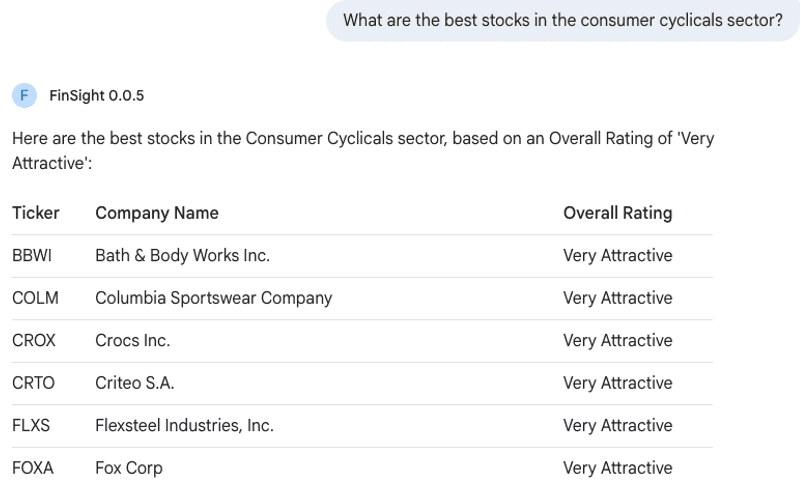801x482 pixels.
Task: Click Bath & Body Works Inc. company name
Action: click(182, 256)
